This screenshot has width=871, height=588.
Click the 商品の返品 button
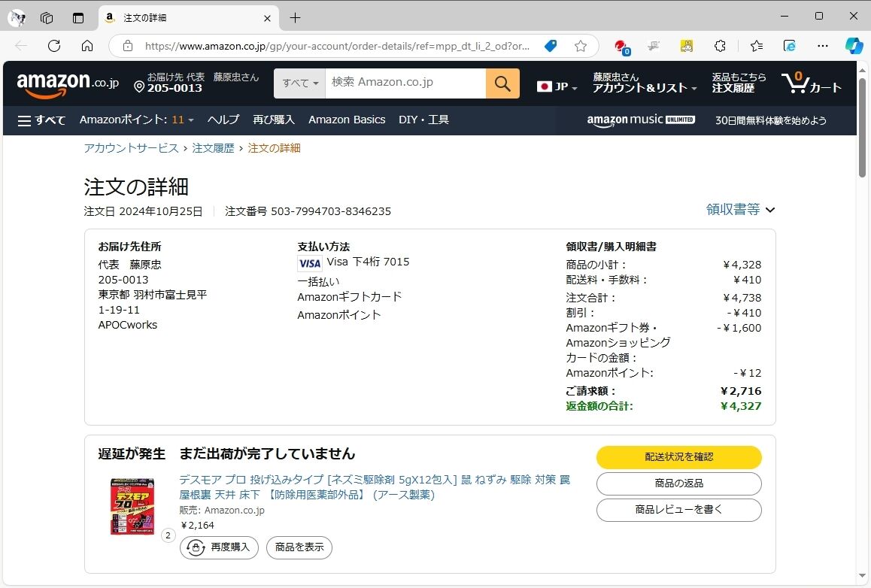[x=678, y=483]
